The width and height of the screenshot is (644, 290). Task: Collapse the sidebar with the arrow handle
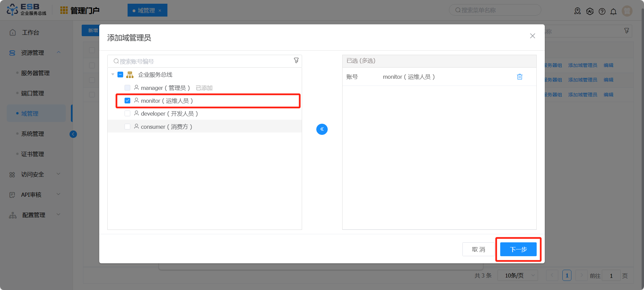click(73, 134)
